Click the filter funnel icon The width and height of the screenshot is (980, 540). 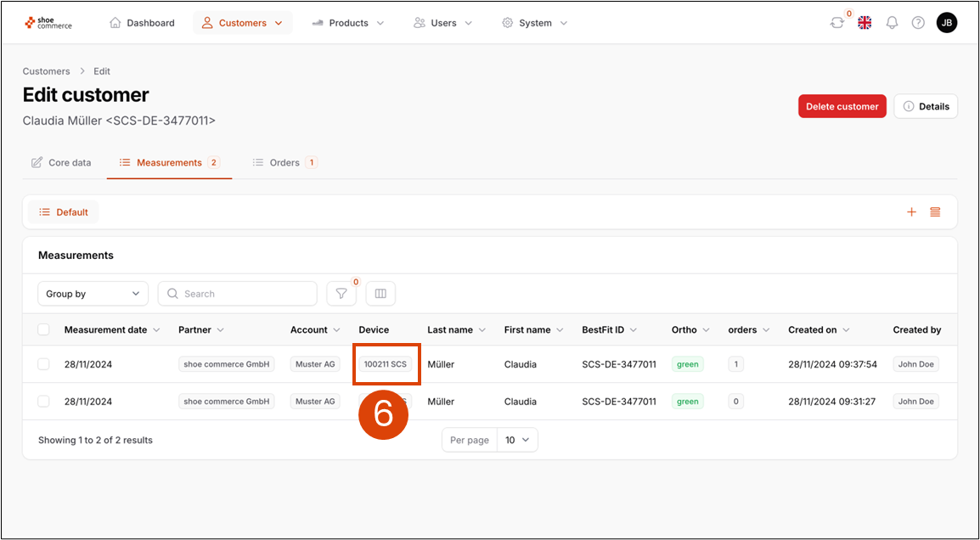(341, 294)
